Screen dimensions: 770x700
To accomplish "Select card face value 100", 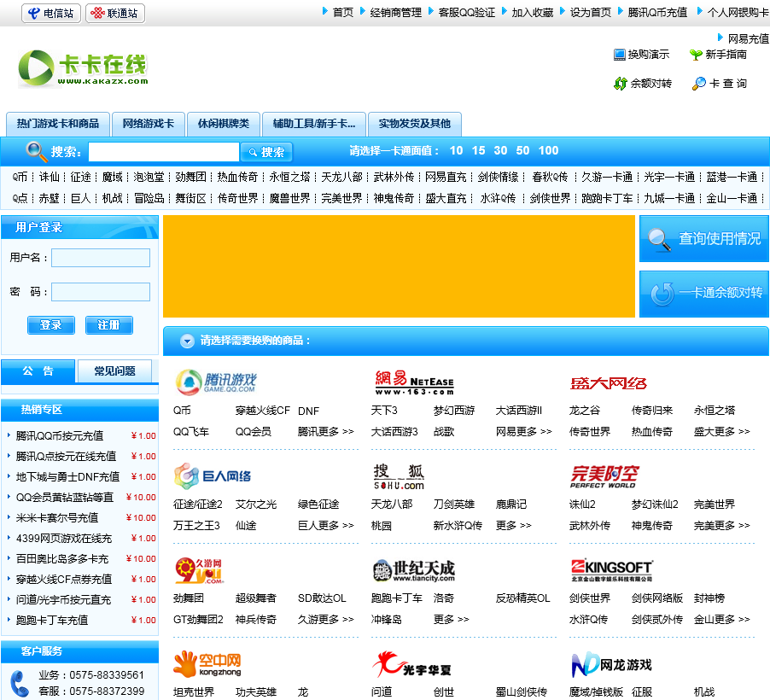I will [x=549, y=151].
